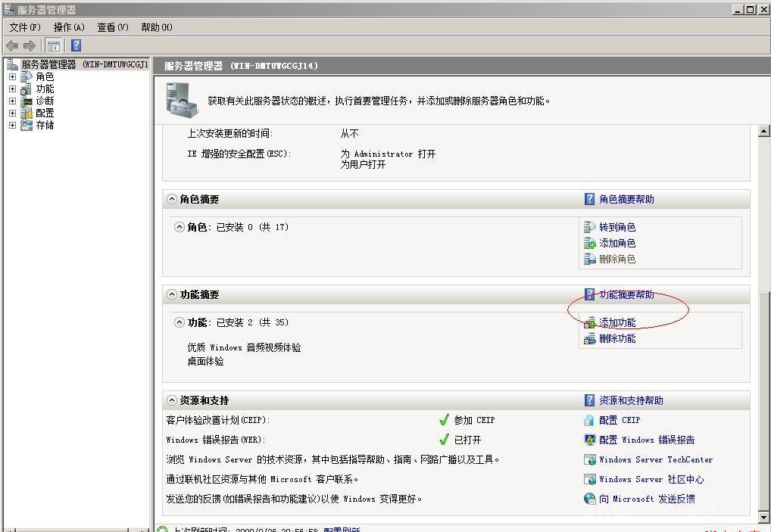Image resolution: width=771 pixels, height=532 pixels.
Task: Click the 优质 Windows 音频视频体验 feature text
Action: (x=244, y=347)
